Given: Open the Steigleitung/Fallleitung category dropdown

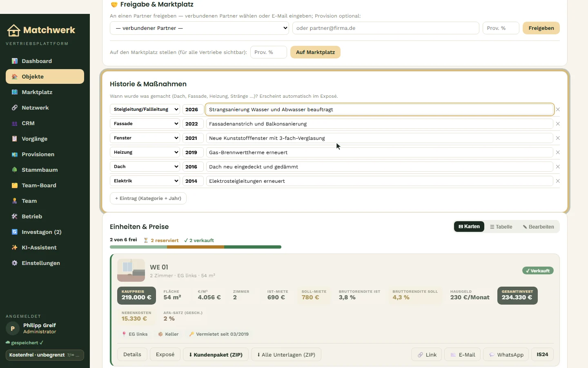Looking at the screenshot, I should pyautogui.click(x=145, y=109).
